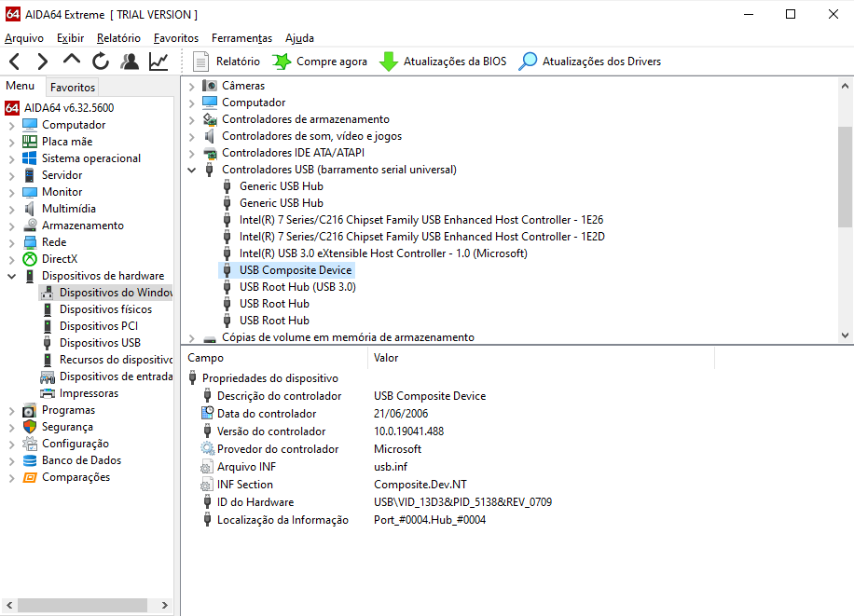This screenshot has width=854, height=616.
Task: Click the Câmeras camera icon in device tree
Action: click(210, 86)
